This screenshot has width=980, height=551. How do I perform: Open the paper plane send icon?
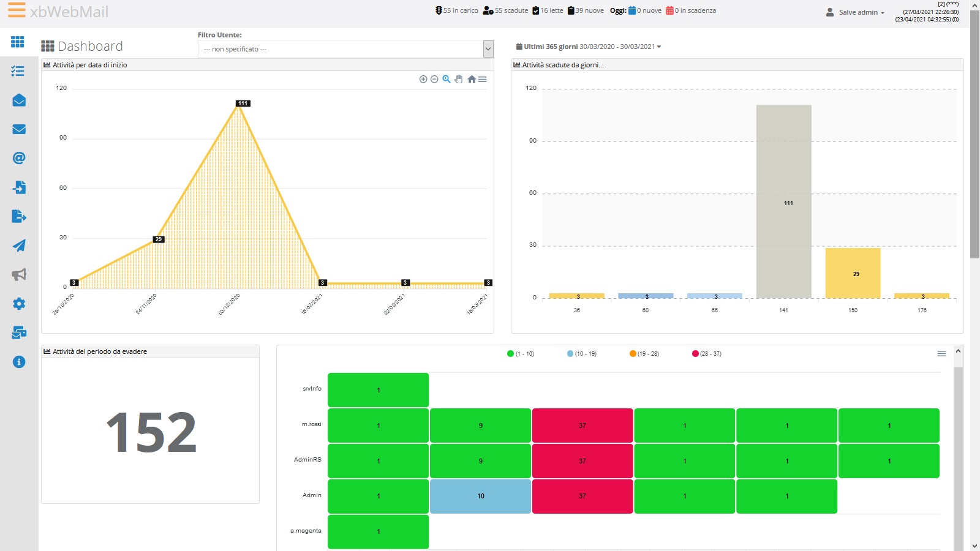click(x=19, y=246)
